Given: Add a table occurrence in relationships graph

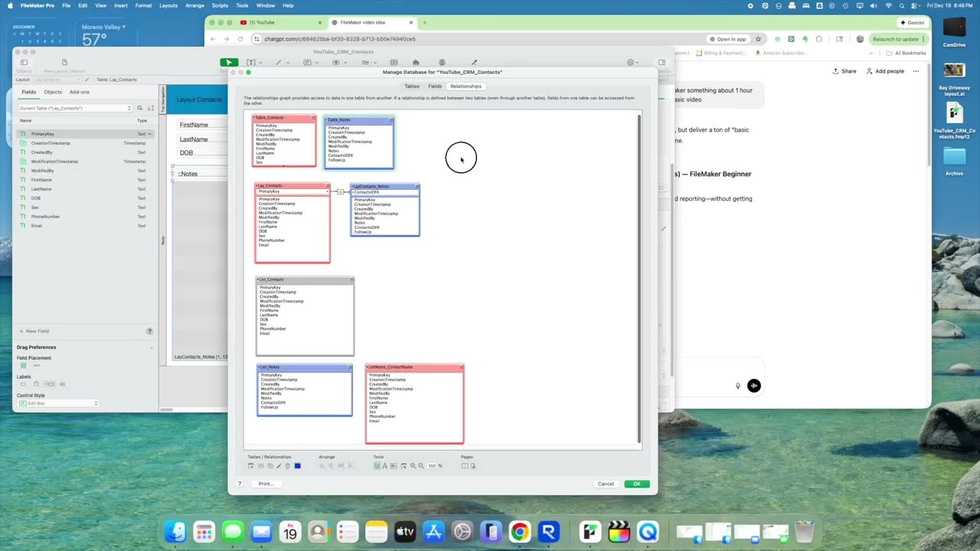Looking at the screenshot, I should pyautogui.click(x=250, y=466).
